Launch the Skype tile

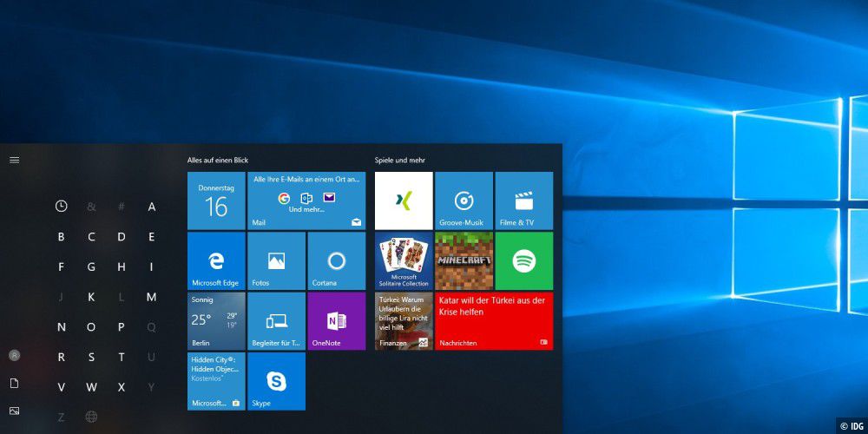[276, 381]
